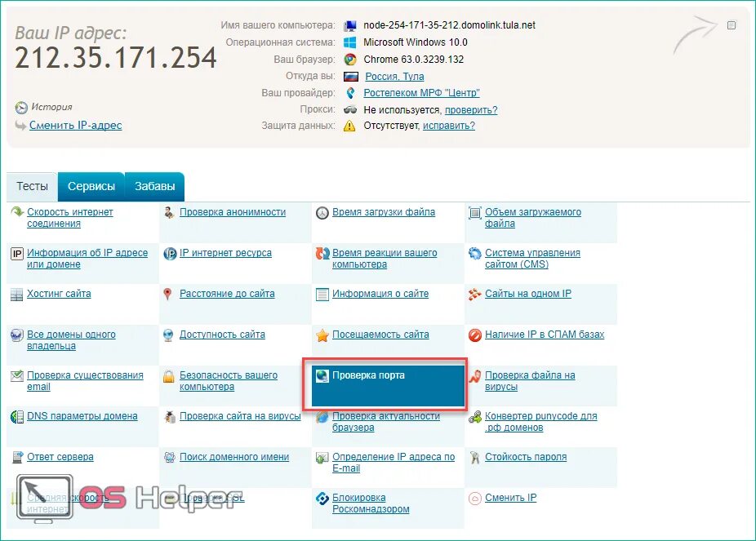Open Наличие IP в СПАМ базах link

pyautogui.click(x=545, y=335)
